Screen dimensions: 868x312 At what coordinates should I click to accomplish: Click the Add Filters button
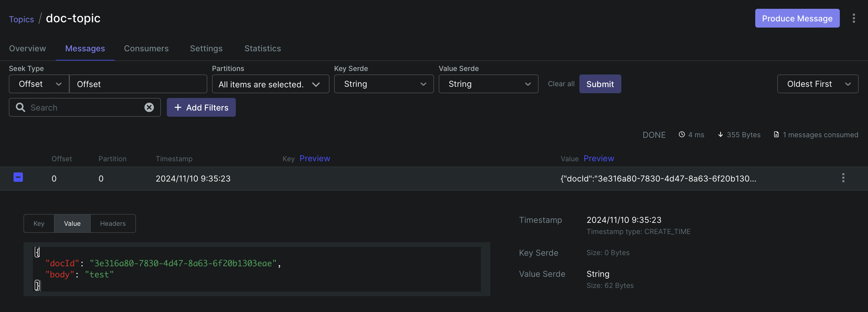[x=201, y=107]
